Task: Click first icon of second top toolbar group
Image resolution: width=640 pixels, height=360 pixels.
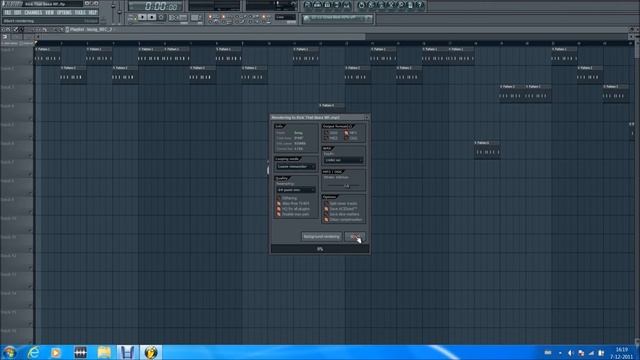Action: pyautogui.click(x=361, y=5)
